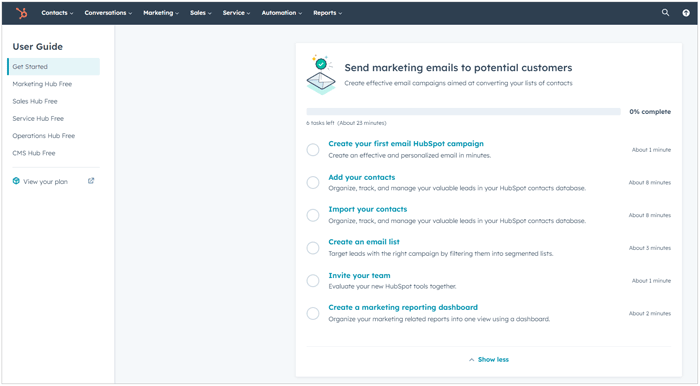Open Marketing Hub Free guide
This screenshot has width=700, height=386.
pyautogui.click(x=42, y=84)
